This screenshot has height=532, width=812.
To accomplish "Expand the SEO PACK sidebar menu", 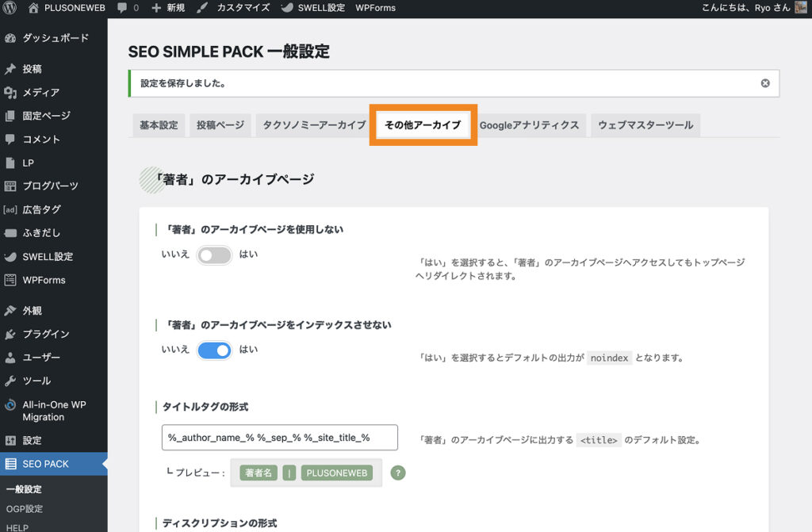I will (x=45, y=464).
